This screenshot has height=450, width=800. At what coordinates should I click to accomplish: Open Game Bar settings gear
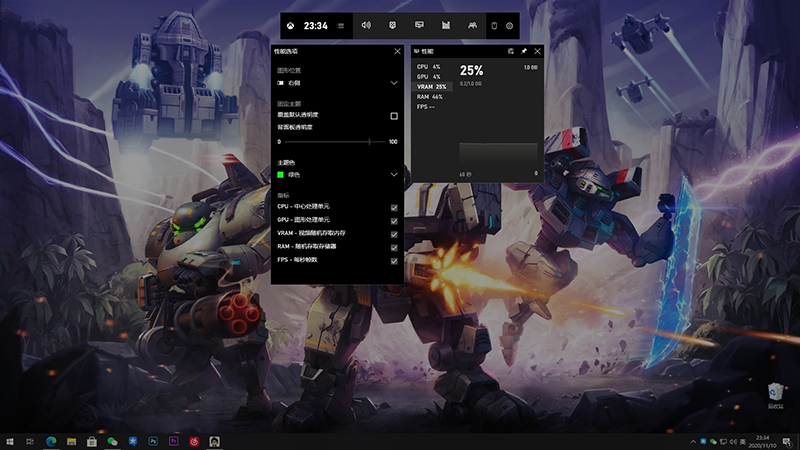point(509,26)
